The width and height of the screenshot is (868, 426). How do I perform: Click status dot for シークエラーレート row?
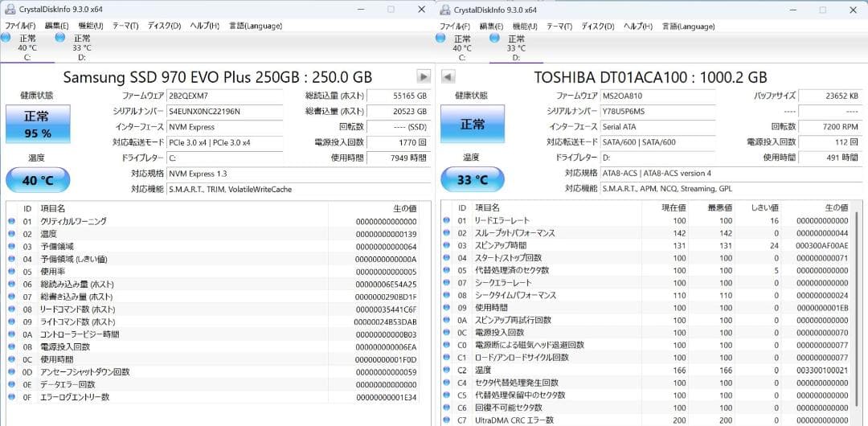[447, 282]
